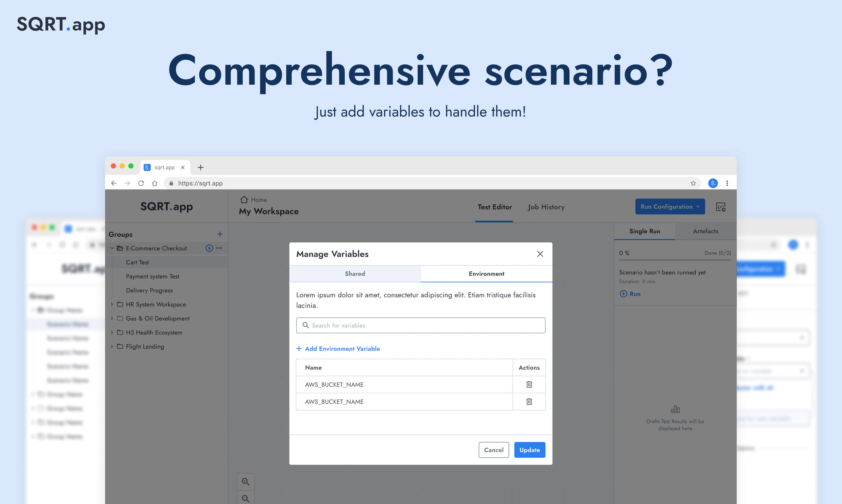842x504 pixels.
Task: Expand the H3 Health Ecosystem group
Action: pyautogui.click(x=112, y=333)
